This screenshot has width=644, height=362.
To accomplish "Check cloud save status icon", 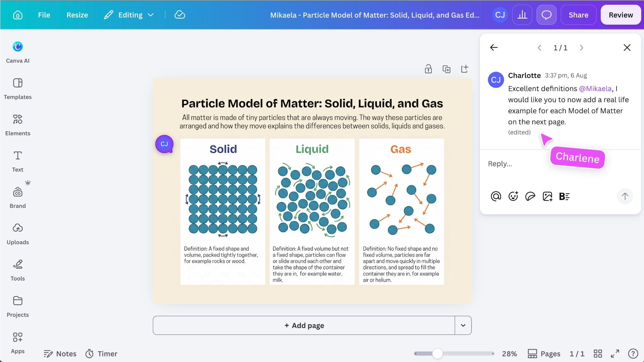I will click(180, 15).
